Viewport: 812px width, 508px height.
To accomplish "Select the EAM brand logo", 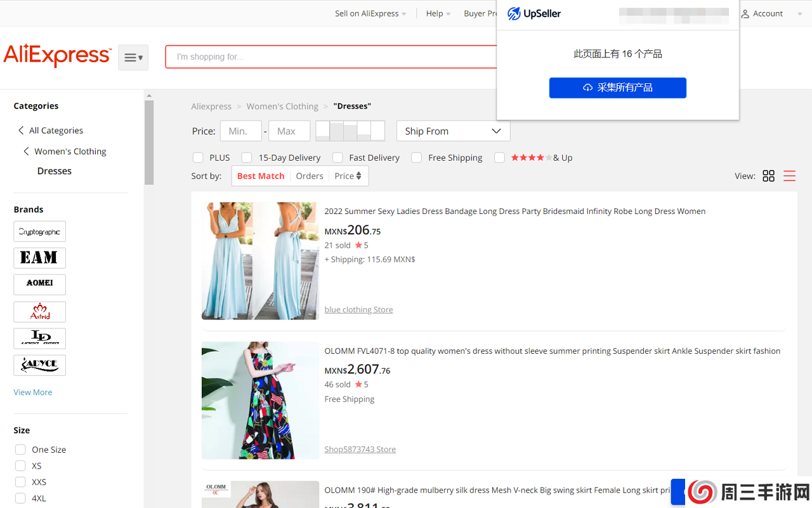I will click(39, 258).
